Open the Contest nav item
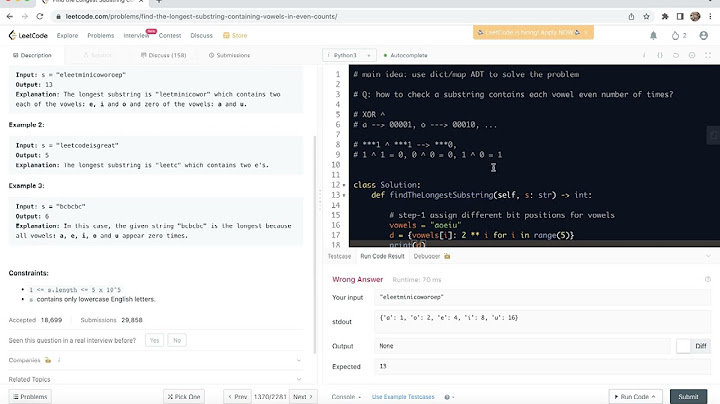The height and width of the screenshot is (404, 720). (170, 35)
